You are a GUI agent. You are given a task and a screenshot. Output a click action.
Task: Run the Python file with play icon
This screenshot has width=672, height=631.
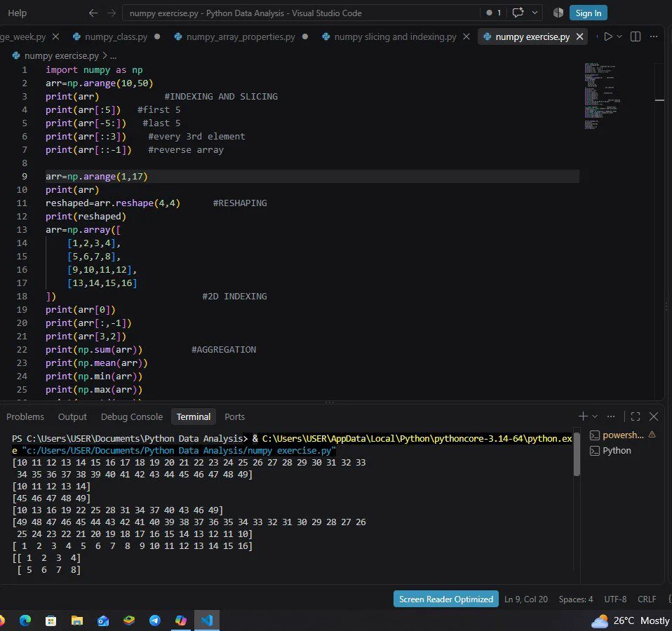click(607, 37)
